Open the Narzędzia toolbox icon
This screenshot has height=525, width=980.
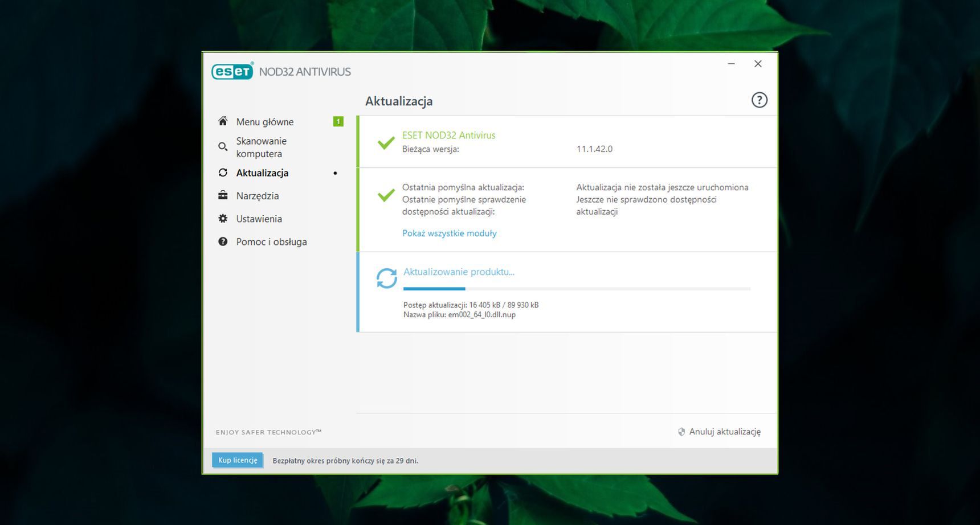click(x=223, y=195)
